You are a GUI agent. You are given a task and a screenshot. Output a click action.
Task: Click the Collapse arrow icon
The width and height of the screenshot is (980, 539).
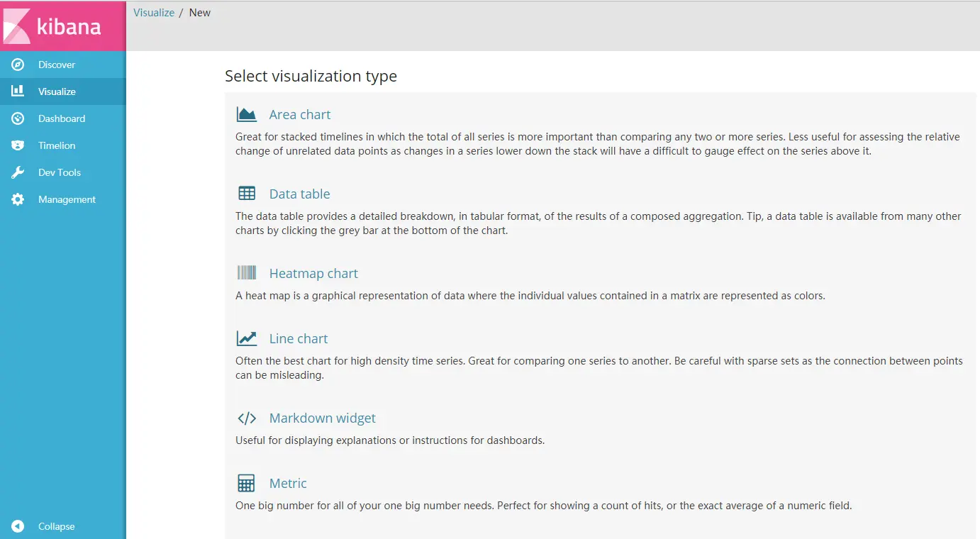point(18,526)
